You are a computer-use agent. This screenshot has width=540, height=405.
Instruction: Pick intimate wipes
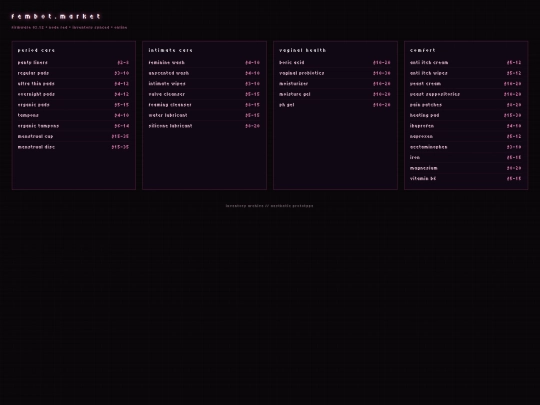(x=204, y=84)
